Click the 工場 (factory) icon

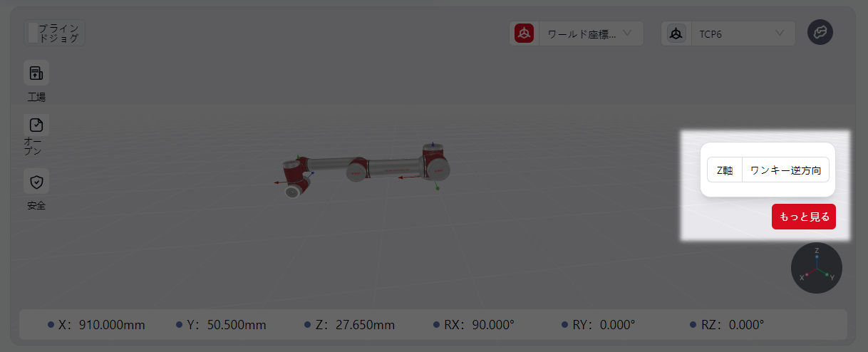36,73
